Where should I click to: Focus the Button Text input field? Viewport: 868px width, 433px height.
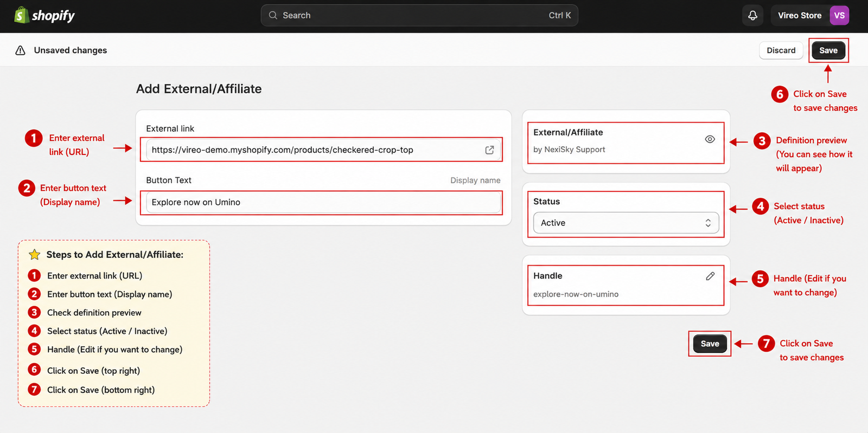tap(323, 202)
